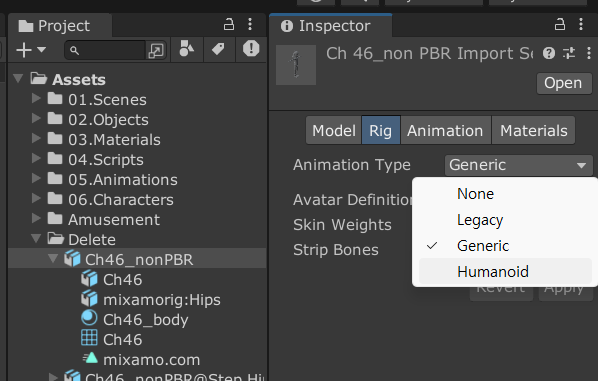The image size is (598, 381).
Task: Open the import settings header kebab menu
Action: pyautogui.click(x=589, y=53)
